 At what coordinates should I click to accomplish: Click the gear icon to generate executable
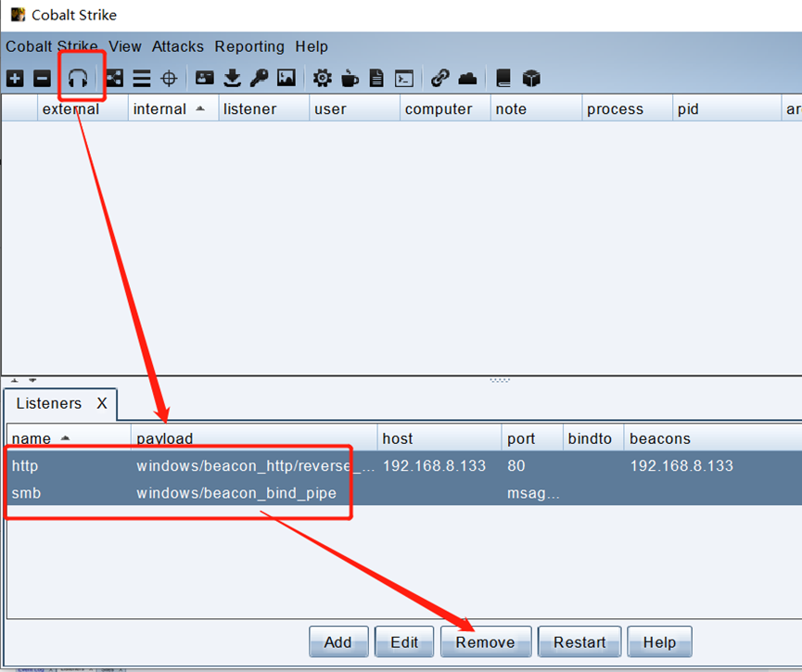tap(323, 78)
